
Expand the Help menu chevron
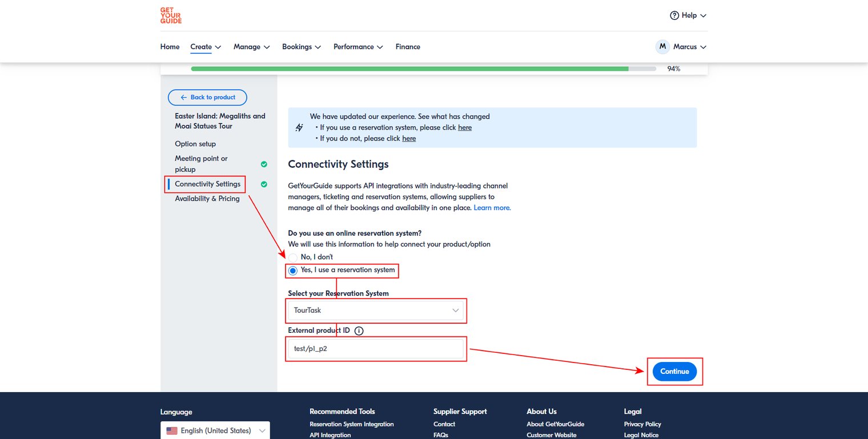coord(703,15)
